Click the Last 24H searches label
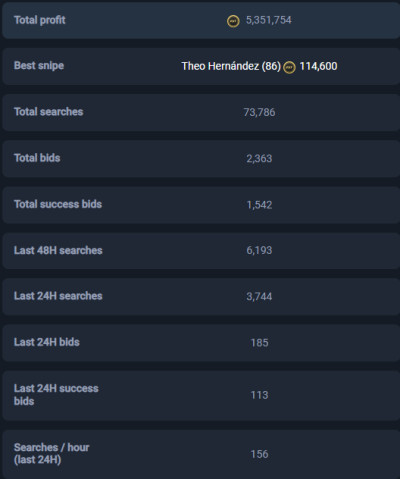This screenshot has width=400, height=479. pyautogui.click(x=58, y=296)
